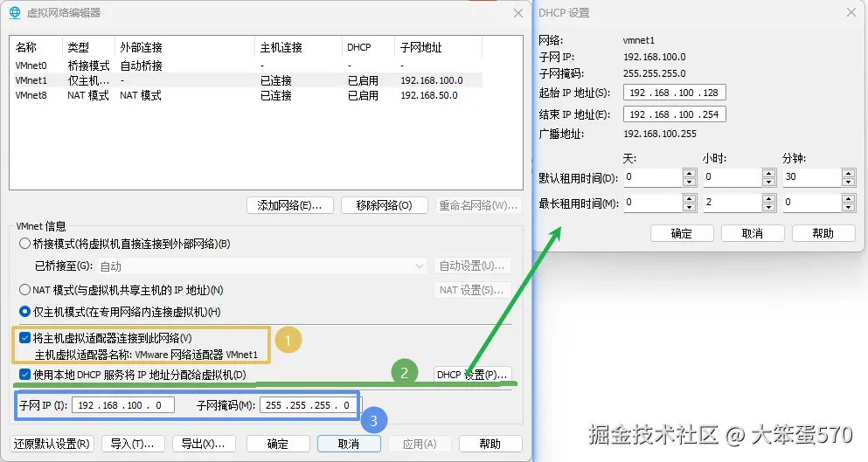Click the 导入(T)... button
This screenshot has width=868, height=462.
coord(132,444)
